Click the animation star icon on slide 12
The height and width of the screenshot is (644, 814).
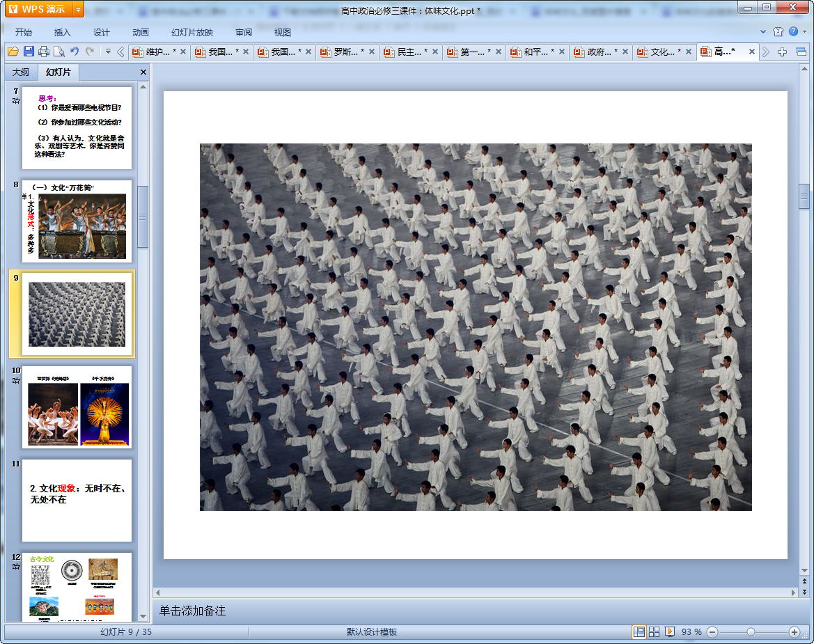tap(16, 567)
